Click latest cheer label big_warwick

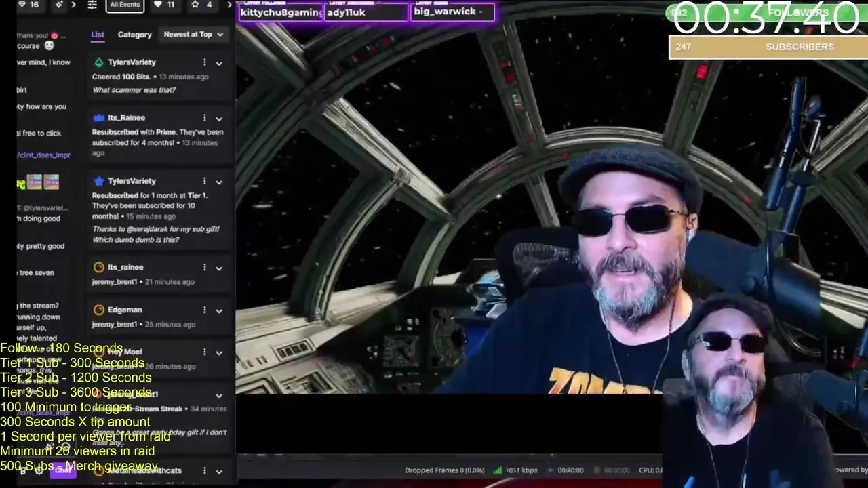452,12
